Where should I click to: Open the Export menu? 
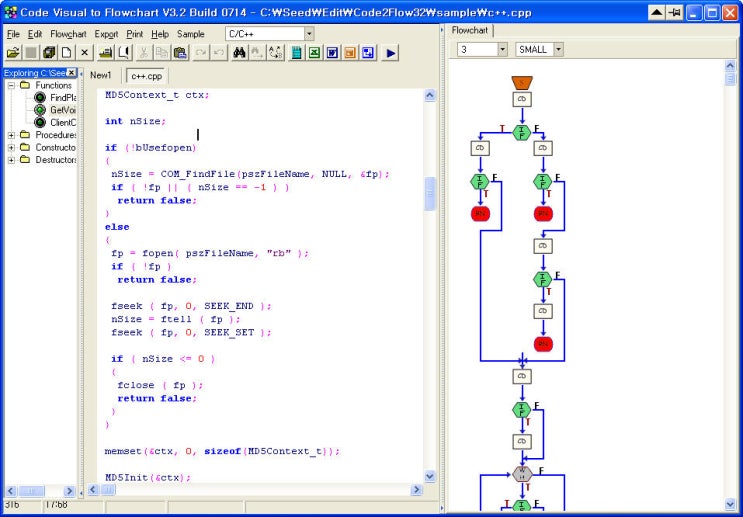point(106,34)
